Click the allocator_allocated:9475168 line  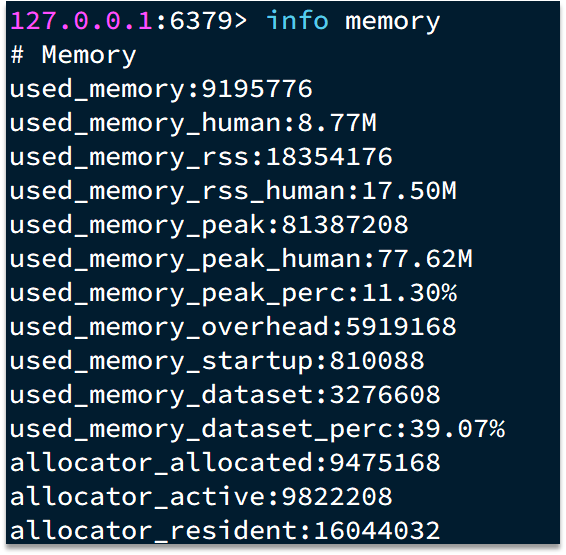pos(225,463)
